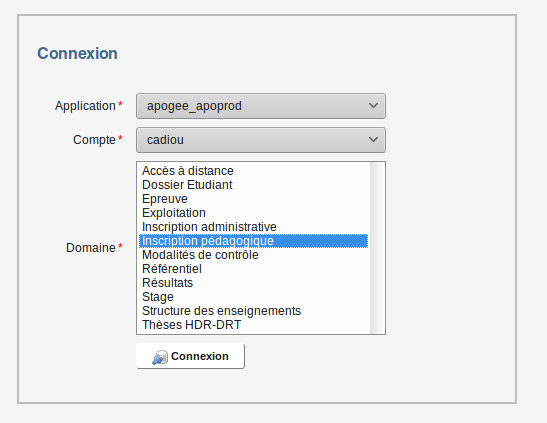Pick Exploitation in the Domaine list
Image resolution: width=547 pixels, height=423 pixels.
click(254, 213)
